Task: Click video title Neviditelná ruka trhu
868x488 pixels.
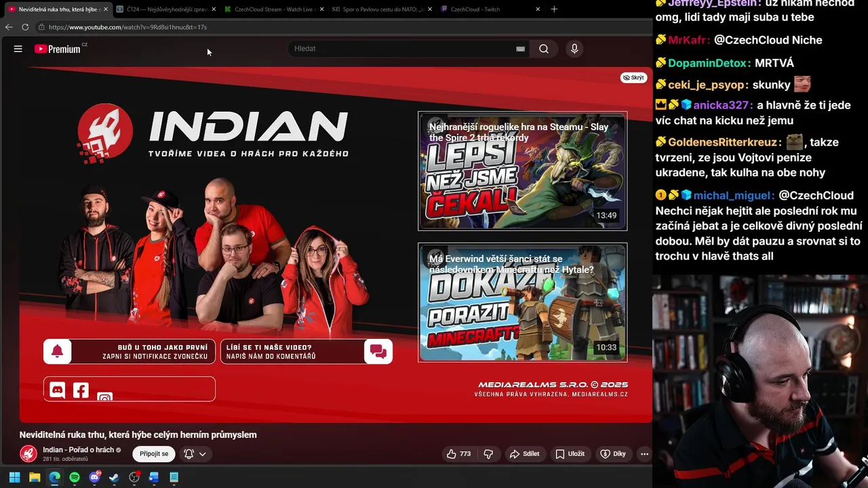Action: tap(138, 434)
